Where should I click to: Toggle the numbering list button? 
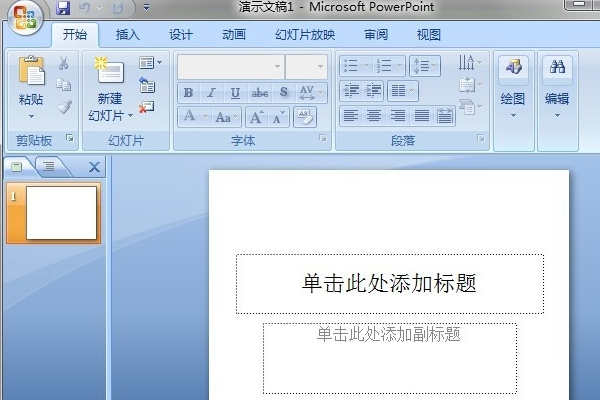pos(384,65)
